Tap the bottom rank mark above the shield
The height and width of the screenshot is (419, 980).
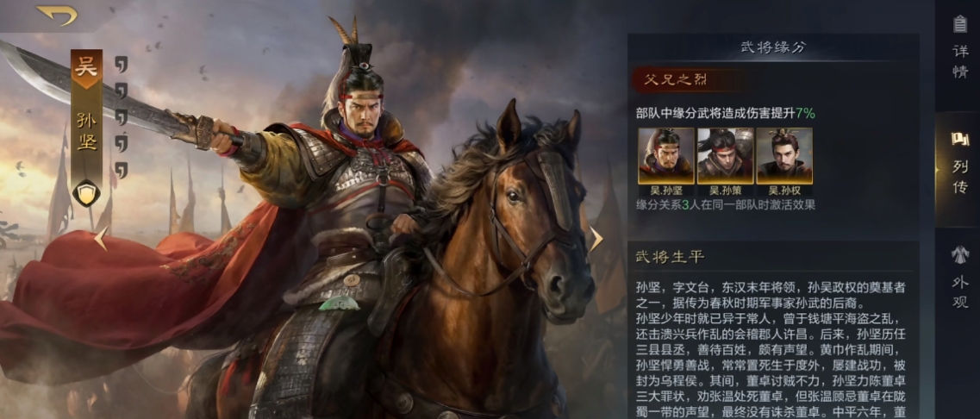pos(122,171)
